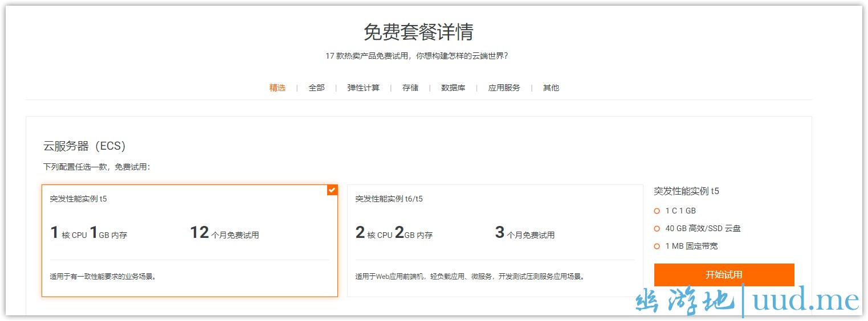The width and height of the screenshot is (868, 321).
Task: Click the bullet circle beside 40 GB 高效/SSD 云盘
Action: 657,229
